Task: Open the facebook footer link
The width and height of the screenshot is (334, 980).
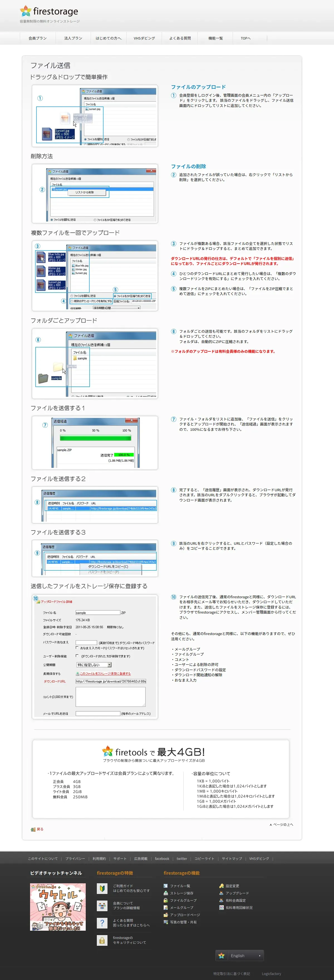Action: tap(162, 858)
